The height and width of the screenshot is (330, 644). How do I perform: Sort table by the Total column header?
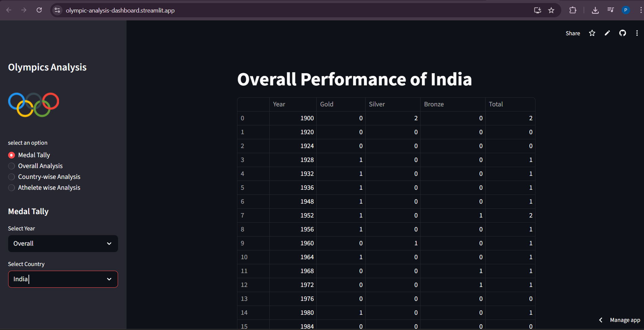click(510, 104)
